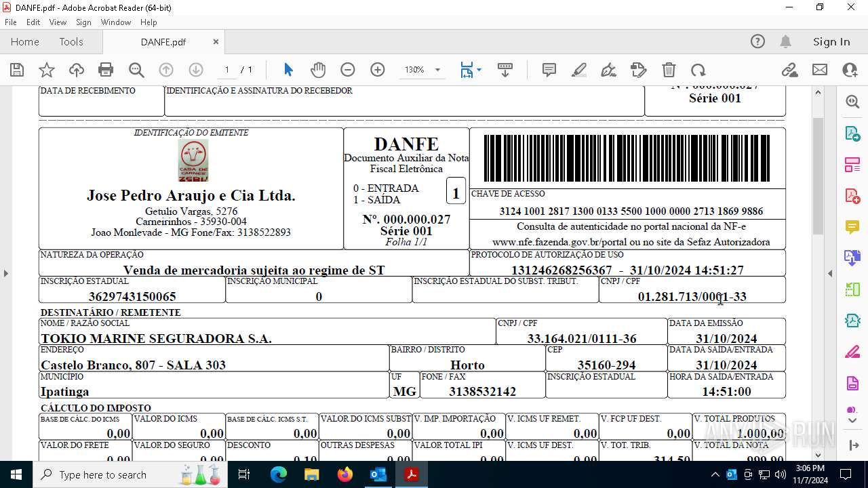868x488 pixels.
Task: Click the Windows Start button
Action: tap(16, 474)
